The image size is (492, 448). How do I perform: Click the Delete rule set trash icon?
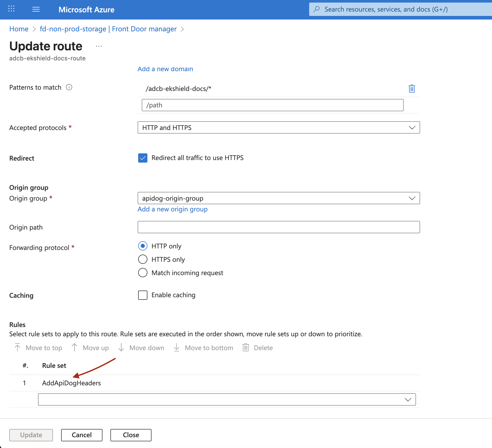(x=246, y=348)
